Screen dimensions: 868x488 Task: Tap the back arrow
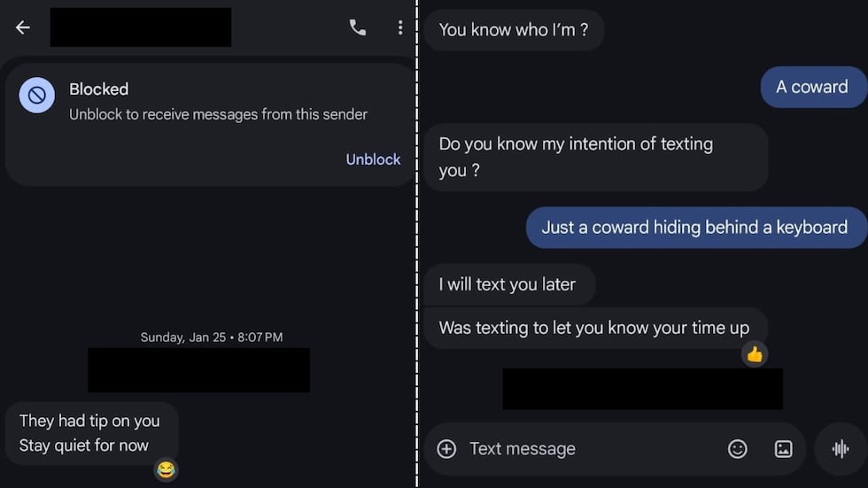(23, 27)
